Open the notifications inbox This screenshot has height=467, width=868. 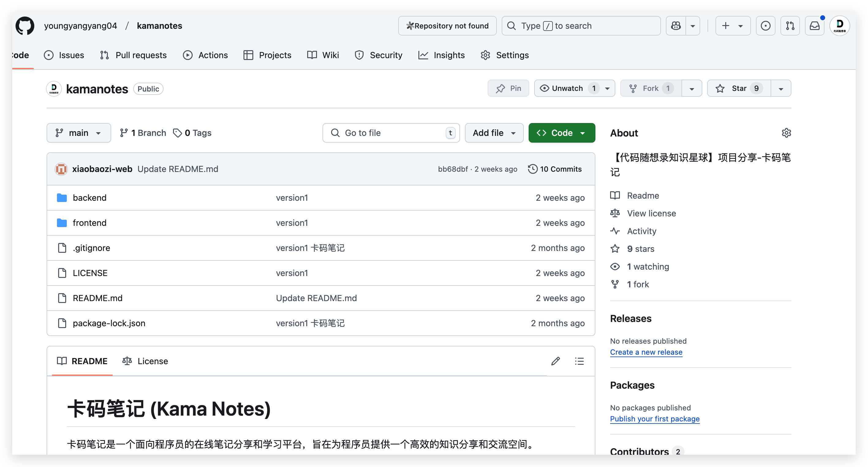pyautogui.click(x=814, y=26)
